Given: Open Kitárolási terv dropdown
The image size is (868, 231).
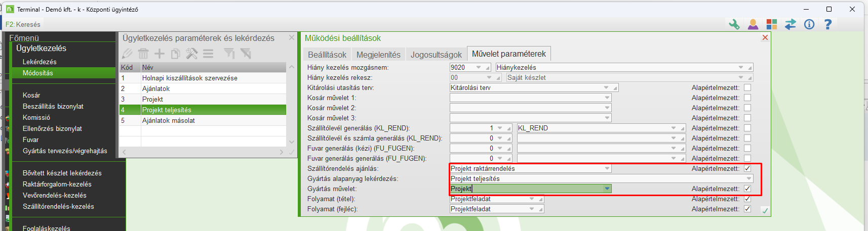Looking at the screenshot, I should point(607,87).
